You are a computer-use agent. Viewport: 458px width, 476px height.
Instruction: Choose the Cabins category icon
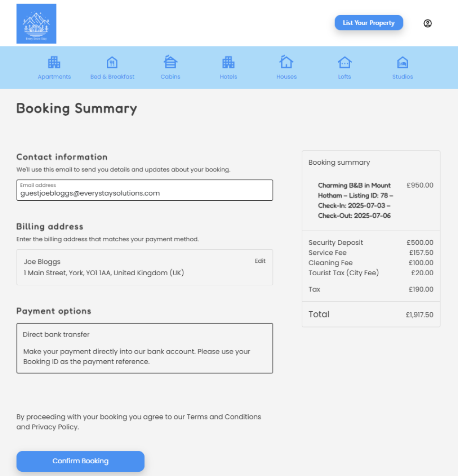[x=170, y=62]
